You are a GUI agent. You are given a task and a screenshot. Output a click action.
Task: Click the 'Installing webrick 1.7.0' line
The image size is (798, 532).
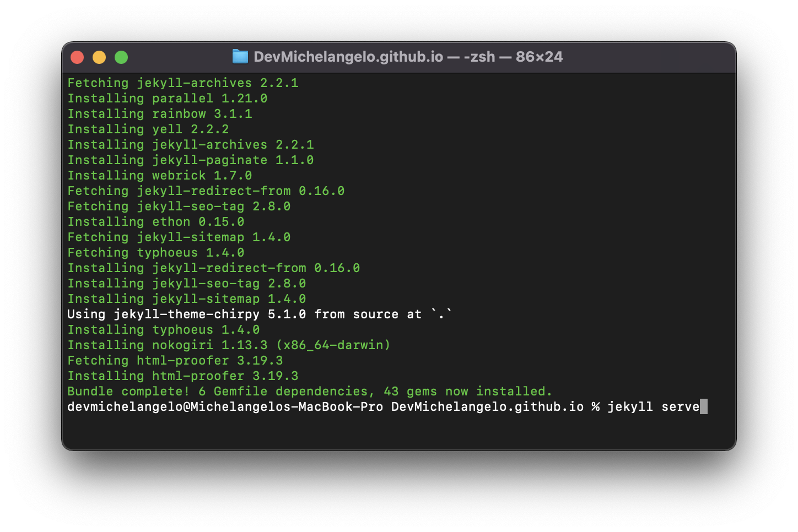[159, 176]
